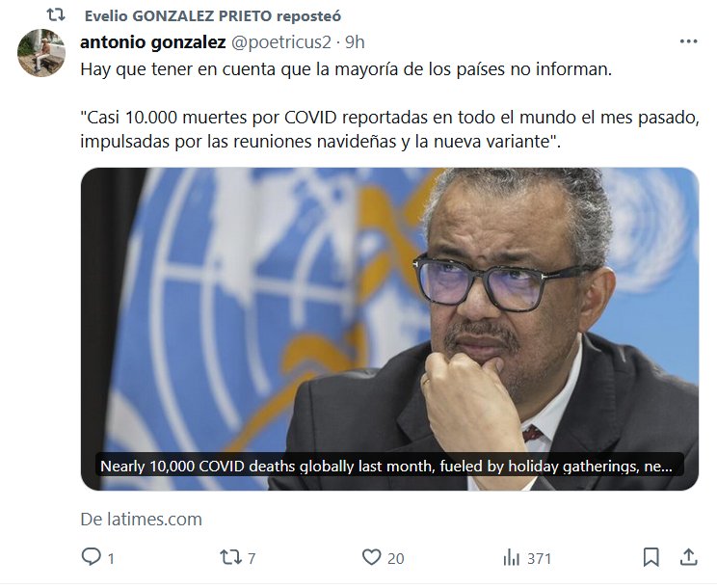Click the 371 views count

click(539, 558)
